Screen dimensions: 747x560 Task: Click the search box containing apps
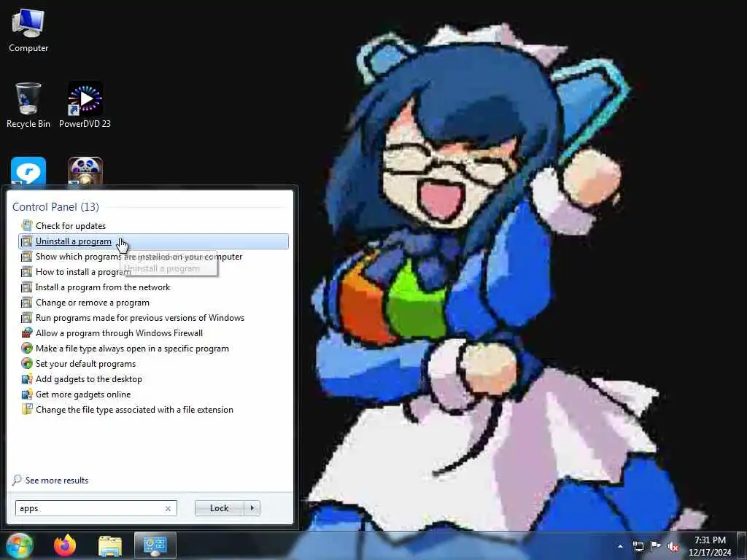96,508
